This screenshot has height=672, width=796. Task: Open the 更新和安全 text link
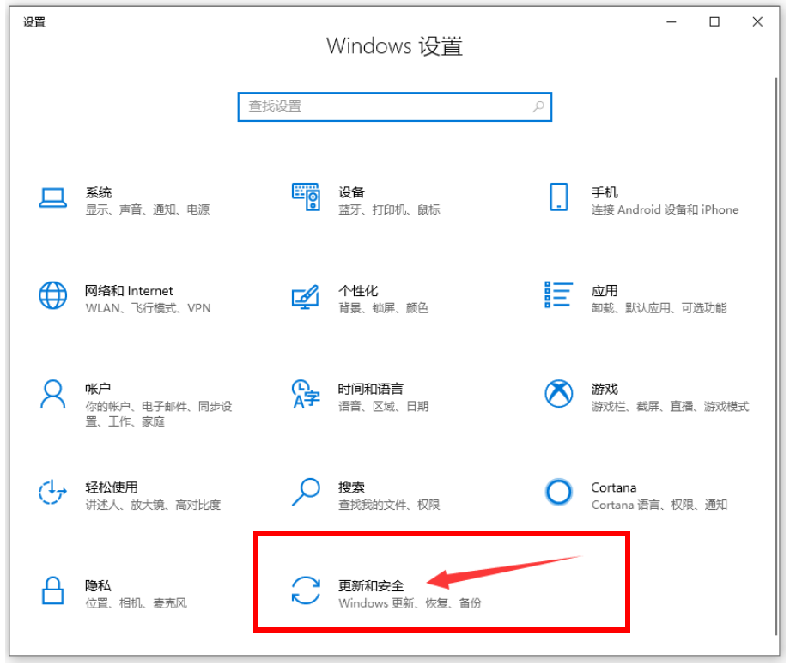(371, 585)
